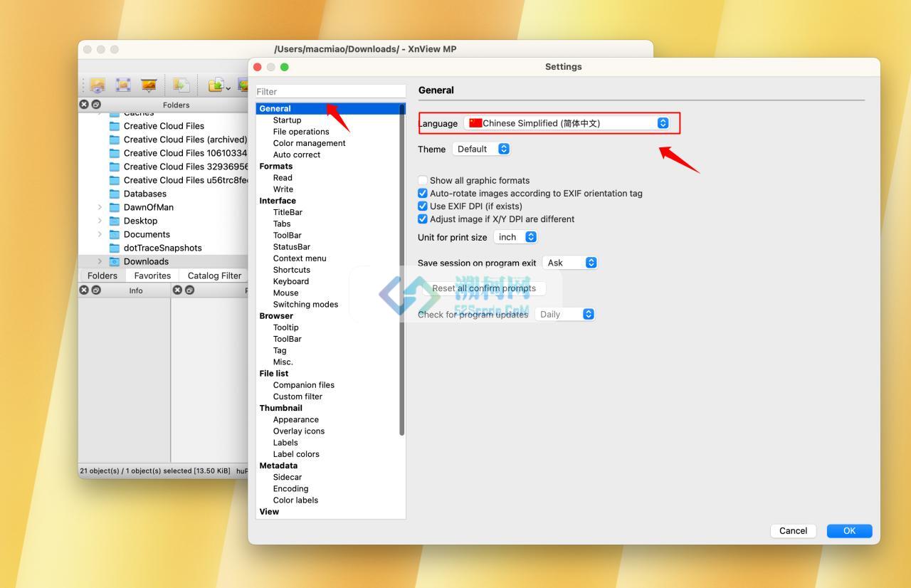This screenshot has width=911, height=588.
Task: Switch to the Folders tab
Action: pyautogui.click(x=102, y=275)
